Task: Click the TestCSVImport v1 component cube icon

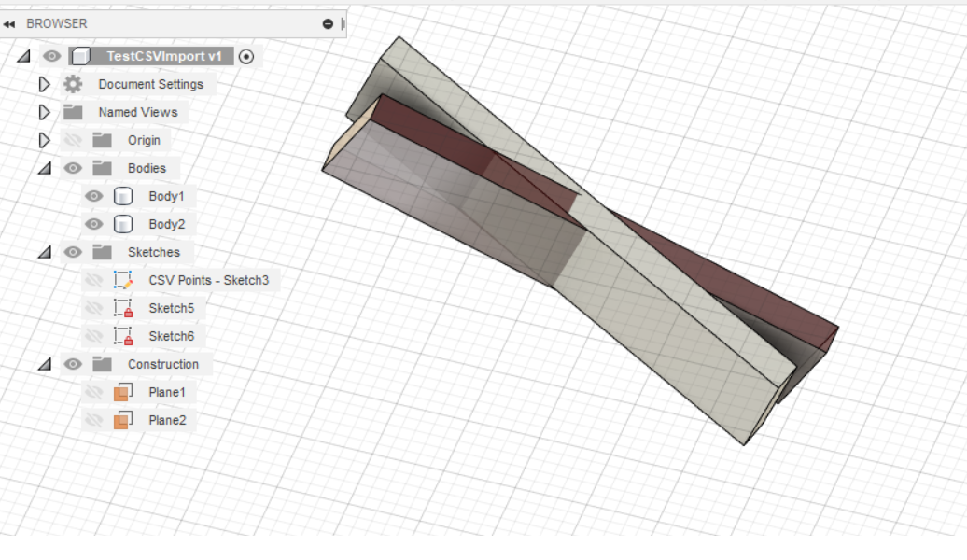Action: 80,56
